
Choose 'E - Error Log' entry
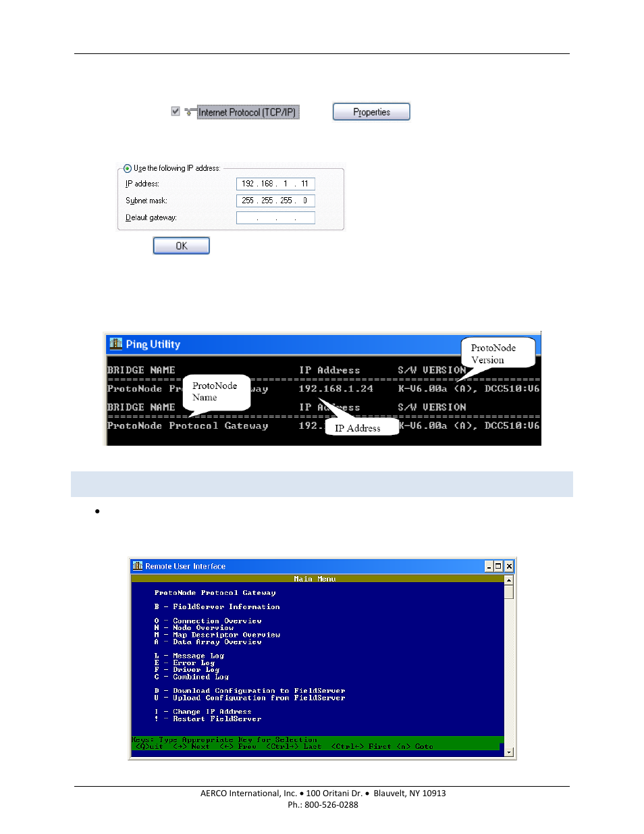[x=184, y=663]
